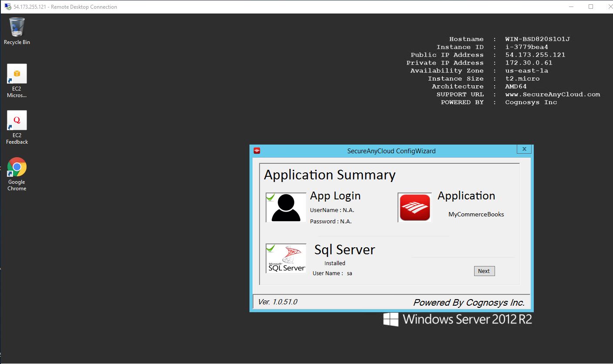Click the green checkmark on App Login
Viewport: 613px width, 364px height.
(x=270, y=197)
